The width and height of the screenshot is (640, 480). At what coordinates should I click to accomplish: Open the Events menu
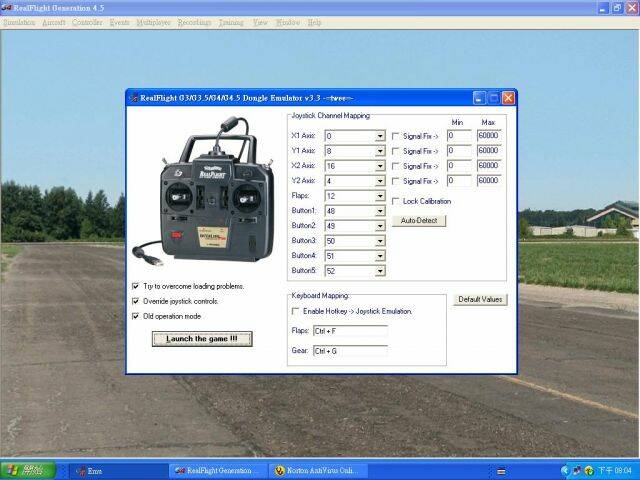pyautogui.click(x=120, y=22)
